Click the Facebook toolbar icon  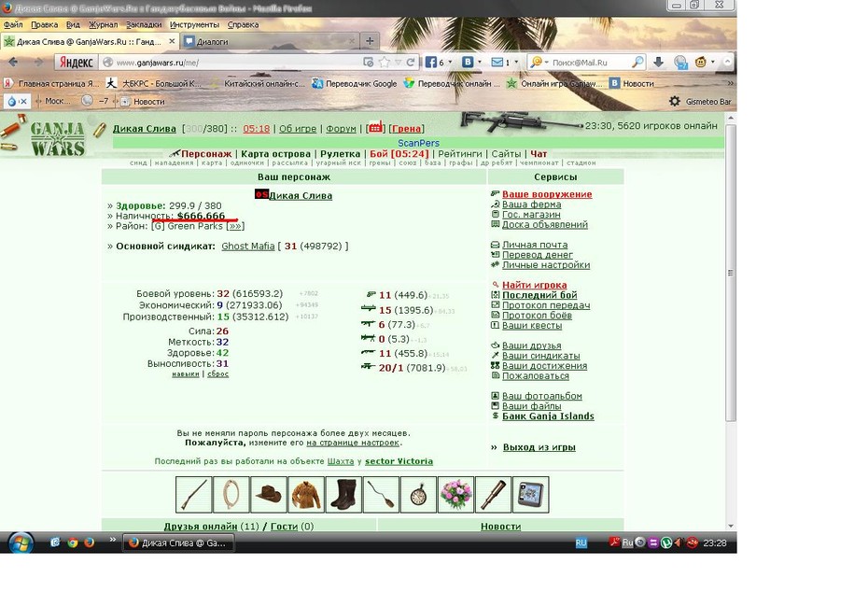[x=430, y=62]
